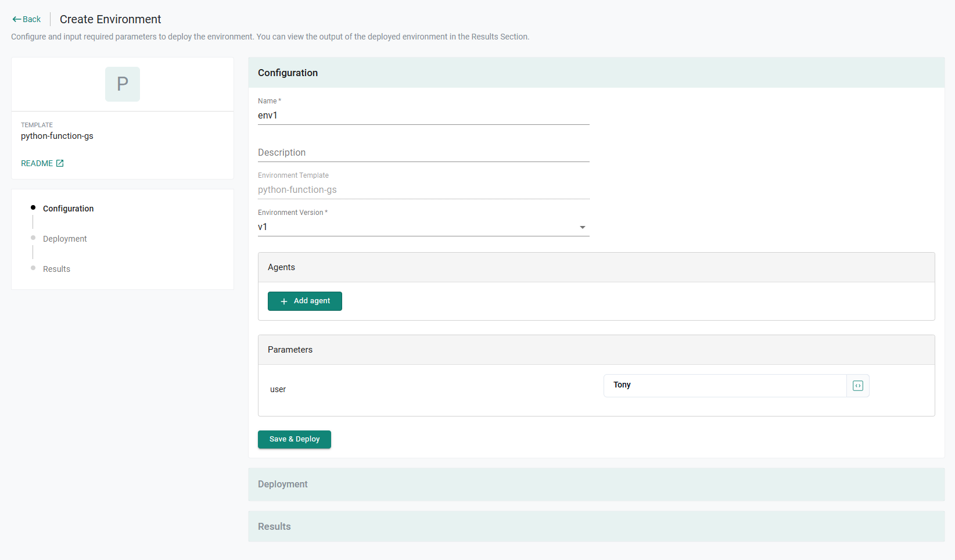Open the README link

37,163
